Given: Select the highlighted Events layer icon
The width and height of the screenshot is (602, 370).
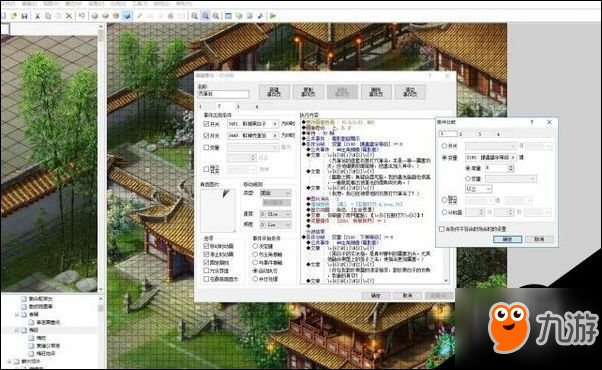Looking at the screenshot, I should coord(127,16).
